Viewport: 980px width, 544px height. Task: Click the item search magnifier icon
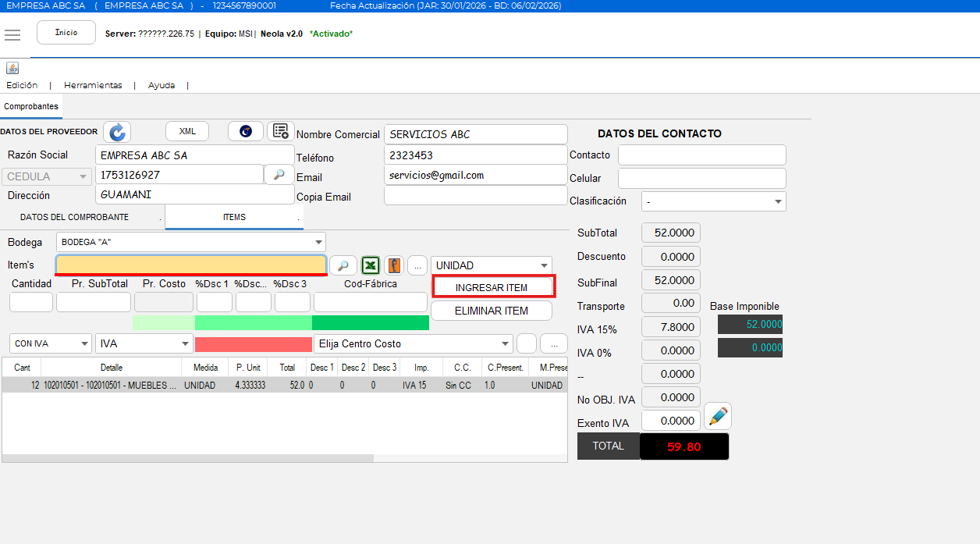point(343,265)
